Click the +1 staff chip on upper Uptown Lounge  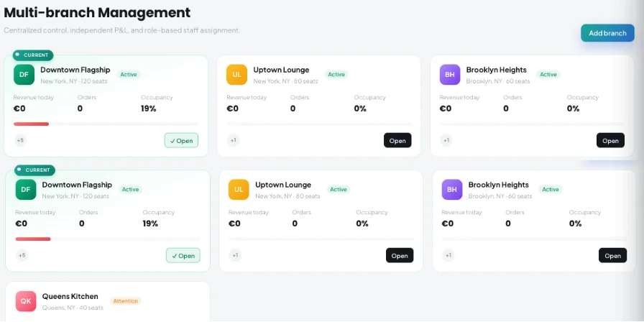click(234, 140)
